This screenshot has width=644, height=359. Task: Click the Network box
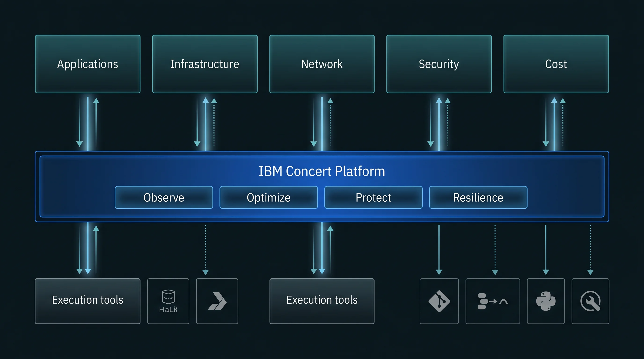(x=322, y=64)
